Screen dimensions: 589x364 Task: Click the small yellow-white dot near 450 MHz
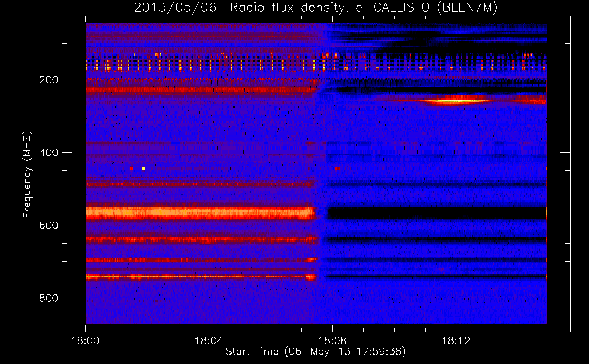click(x=144, y=169)
